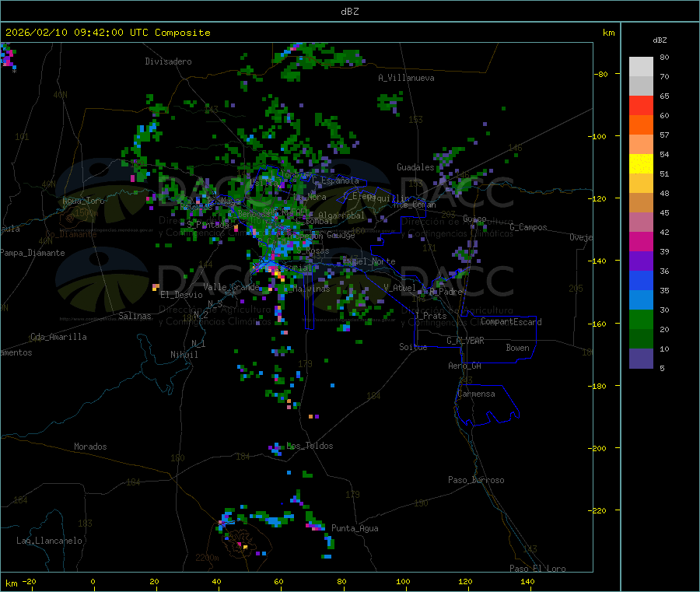Click the Agua_Toro location label
This screenshot has height=592, width=700.
click(x=83, y=201)
